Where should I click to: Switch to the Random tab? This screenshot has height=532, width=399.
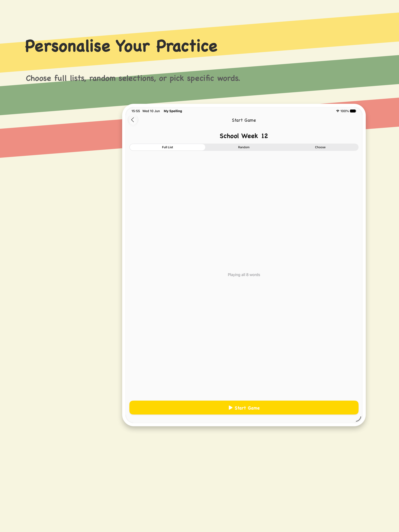(x=244, y=147)
